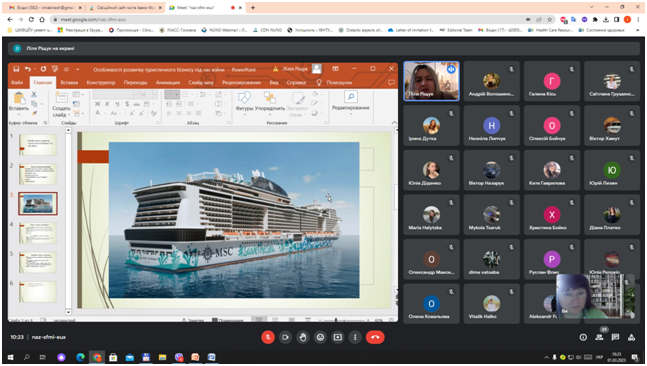Open the NUNG Webmail bookmark
647x366 pixels.
click(224, 30)
